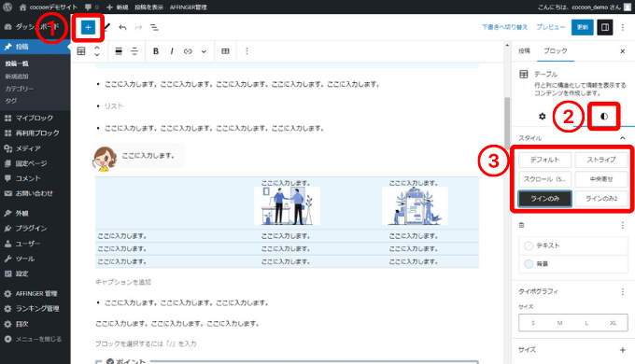Undo the last edit

[x=122, y=27]
